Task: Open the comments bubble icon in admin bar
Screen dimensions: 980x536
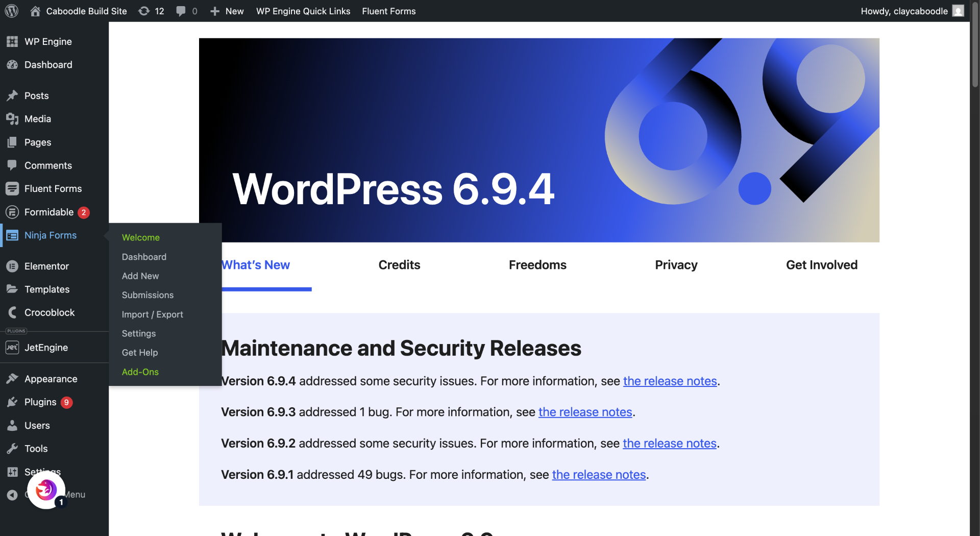Action: point(181,11)
